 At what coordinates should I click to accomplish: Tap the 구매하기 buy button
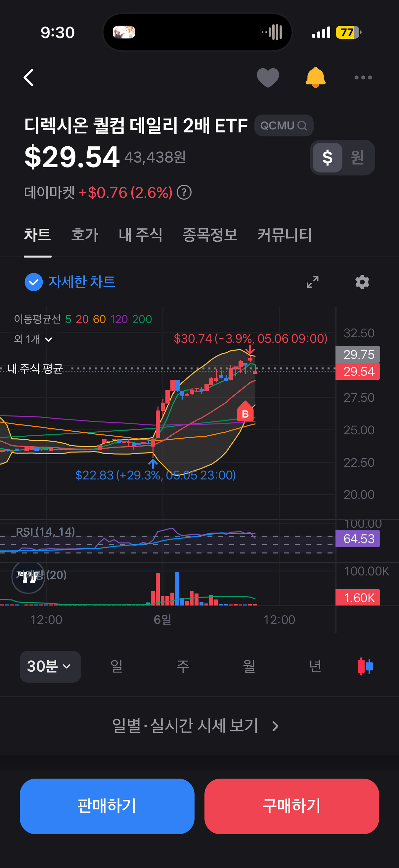tap(291, 806)
